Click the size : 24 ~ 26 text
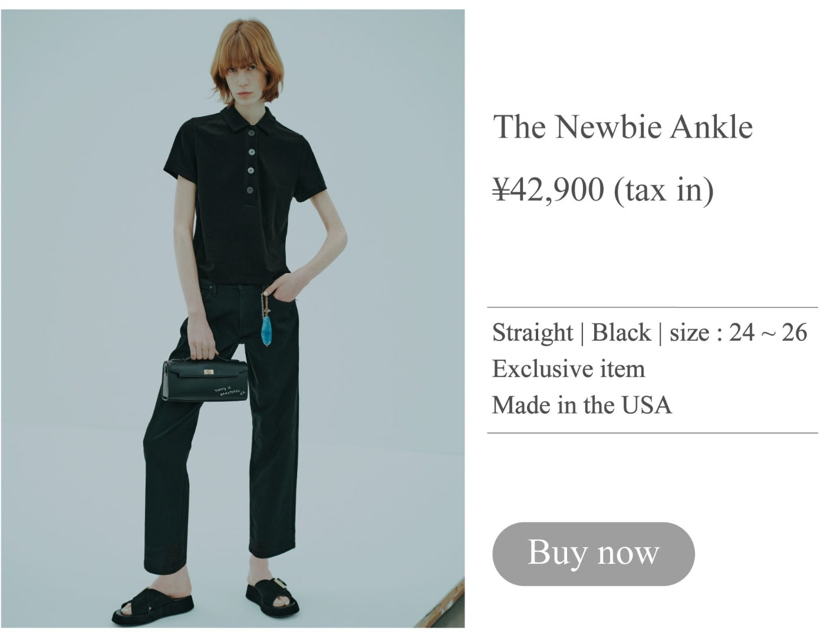Viewport: 840px width, 637px height. click(x=738, y=332)
